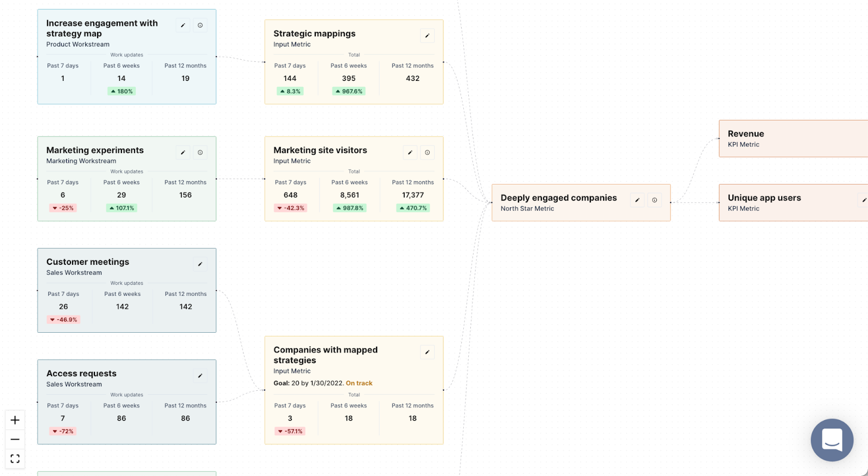Viewport: 868px width, 476px height.
Task: Edit Companies with mapped strategies metric
Action: pyautogui.click(x=427, y=352)
